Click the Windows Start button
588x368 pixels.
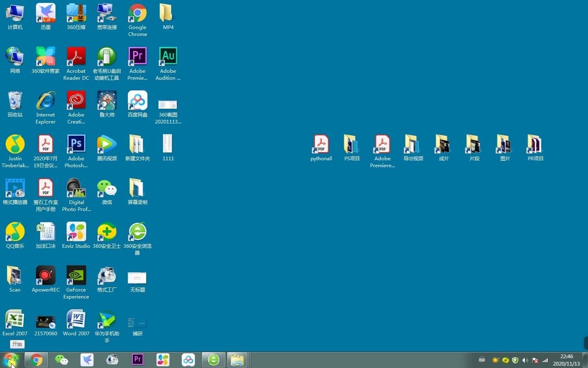point(11,360)
